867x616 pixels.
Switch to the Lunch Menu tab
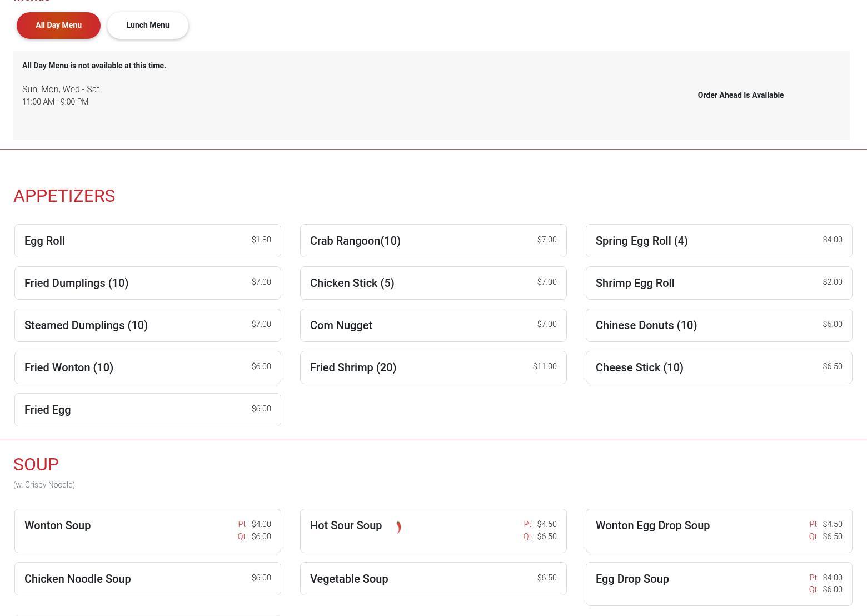pyautogui.click(x=147, y=26)
